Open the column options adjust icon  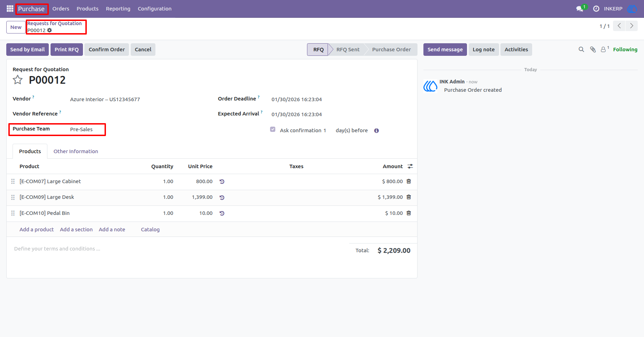[x=410, y=166]
